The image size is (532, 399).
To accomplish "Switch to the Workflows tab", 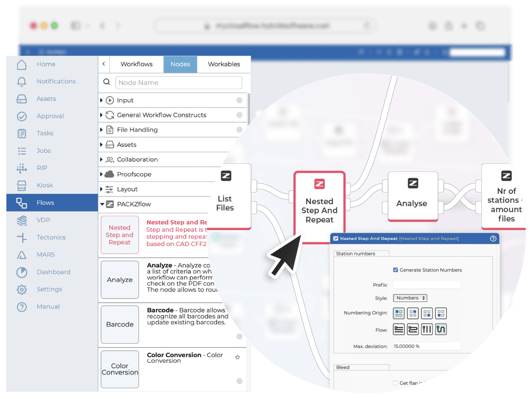I will click(136, 64).
